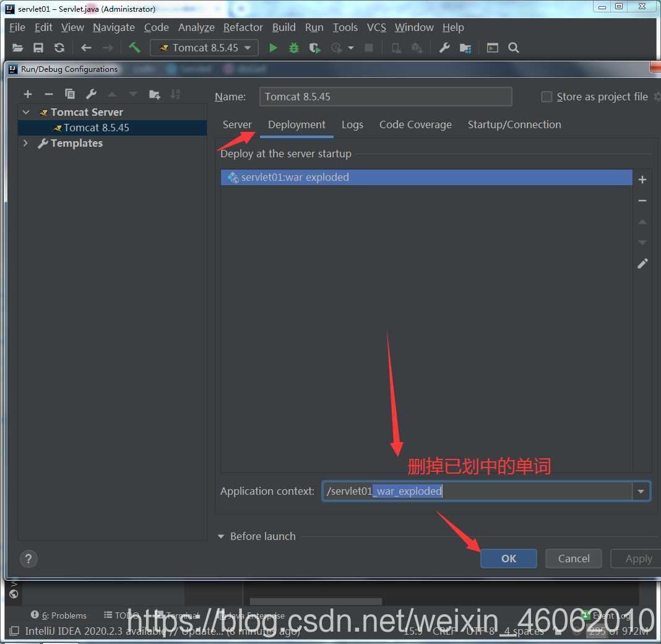Collapse the Before launch section
The height and width of the screenshot is (644, 661).
pyautogui.click(x=221, y=536)
